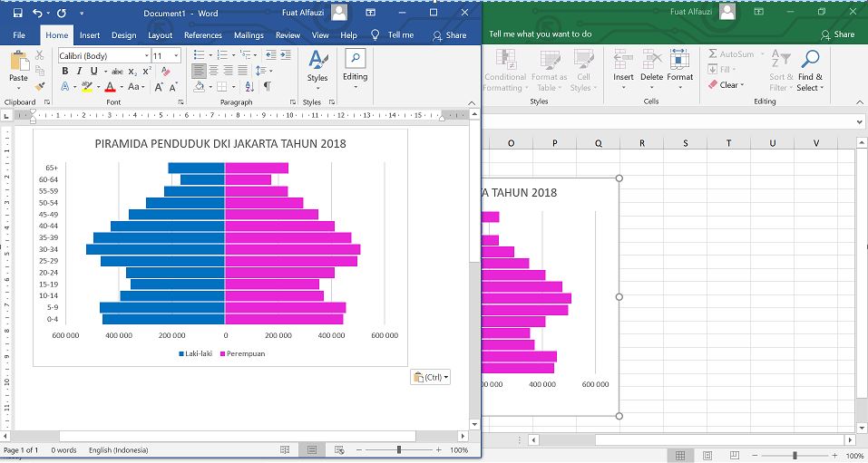Click the Word zoom slider
The image size is (868, 463).
(x=398, y=449)
